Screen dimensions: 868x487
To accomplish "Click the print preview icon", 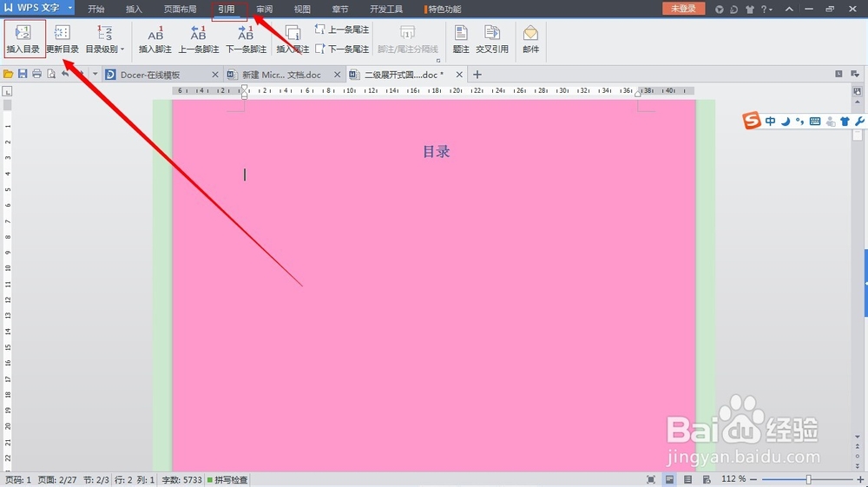I will click(51, 74).
